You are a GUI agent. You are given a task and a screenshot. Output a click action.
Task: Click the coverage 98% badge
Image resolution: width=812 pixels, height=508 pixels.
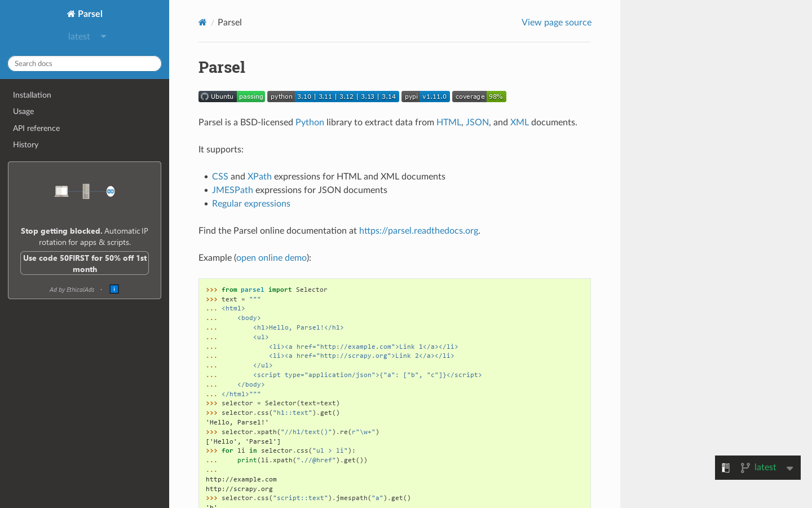[x=479, y=97]
